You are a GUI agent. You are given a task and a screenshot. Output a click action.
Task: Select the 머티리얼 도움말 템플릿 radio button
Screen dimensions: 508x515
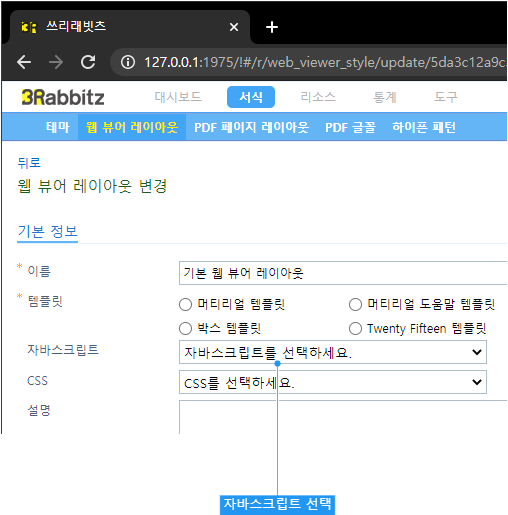point(355,304)
